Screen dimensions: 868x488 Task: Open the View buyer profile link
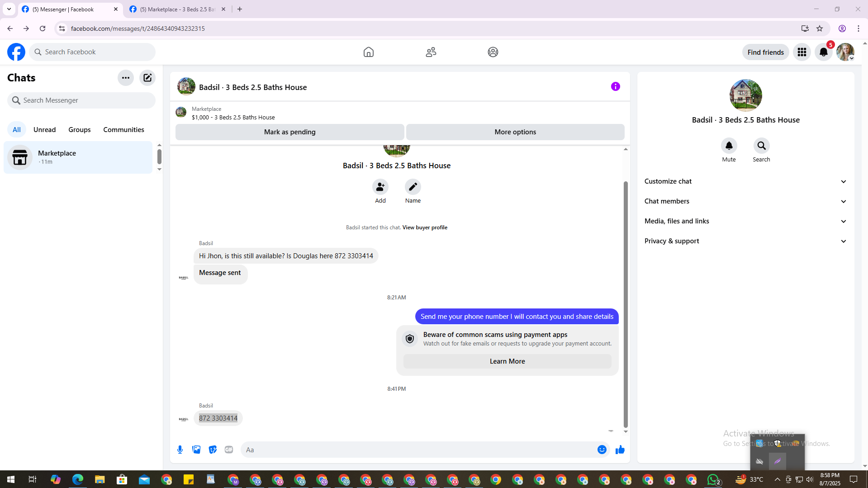click(x=425, y=227)
